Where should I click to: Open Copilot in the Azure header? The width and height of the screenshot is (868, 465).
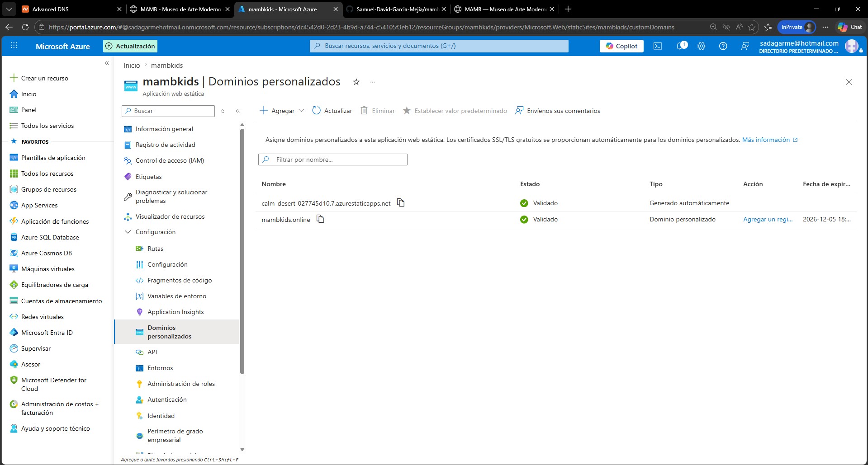[x=621, y=46]
